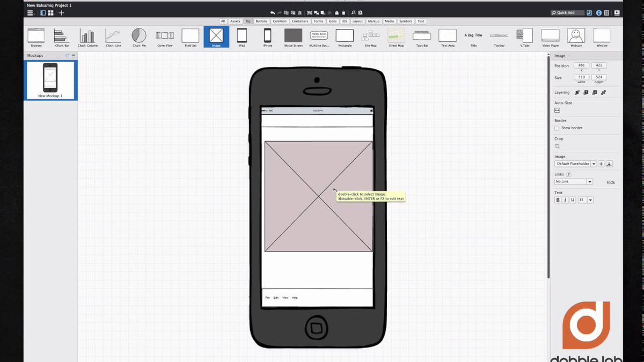The width and height of the screenshot is (644, 362).
Task: Select the image placeholder on canvas
Action: (318, 196)
